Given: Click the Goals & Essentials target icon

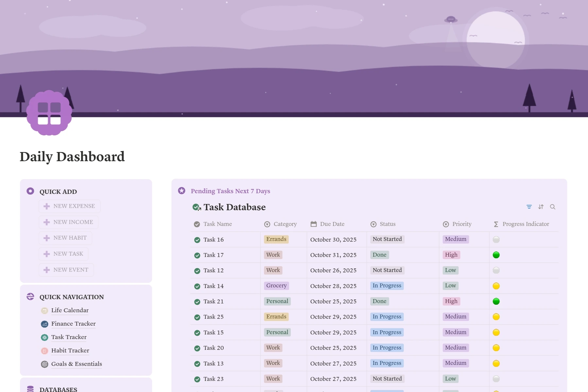Looking at the screenshot, I should (44, 364).
